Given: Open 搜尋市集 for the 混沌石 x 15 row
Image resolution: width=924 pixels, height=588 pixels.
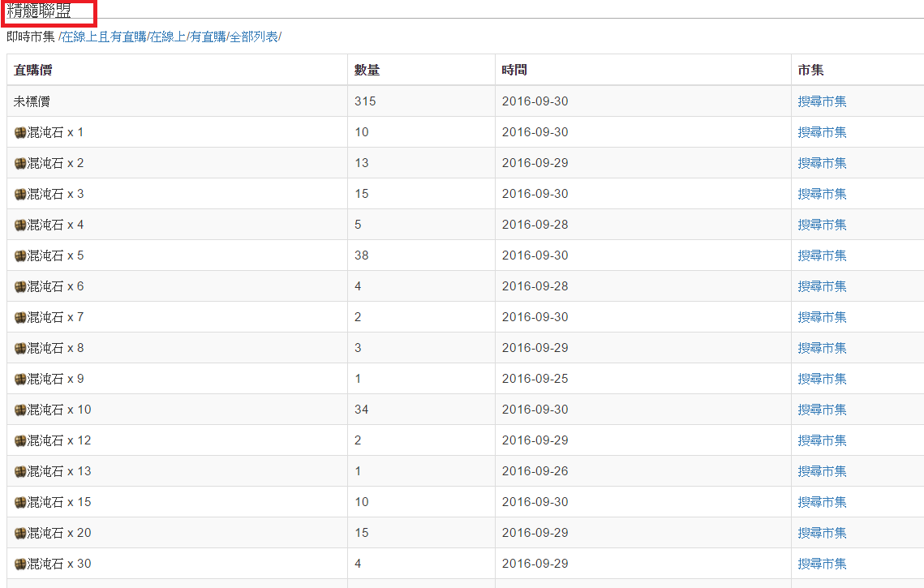Looking at the screenshot, I should [822, 502].
